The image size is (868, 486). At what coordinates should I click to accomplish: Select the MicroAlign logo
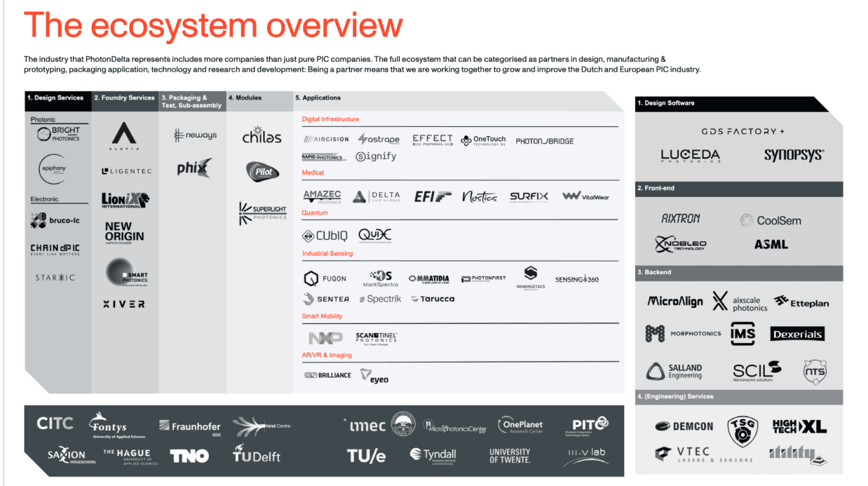tap(674, 301)
